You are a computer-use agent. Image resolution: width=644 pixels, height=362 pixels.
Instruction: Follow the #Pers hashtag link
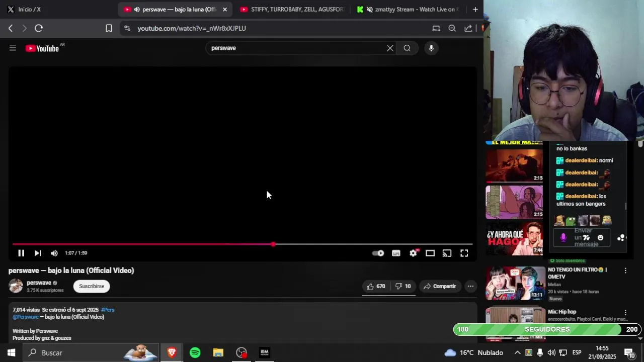pos(108,310)
